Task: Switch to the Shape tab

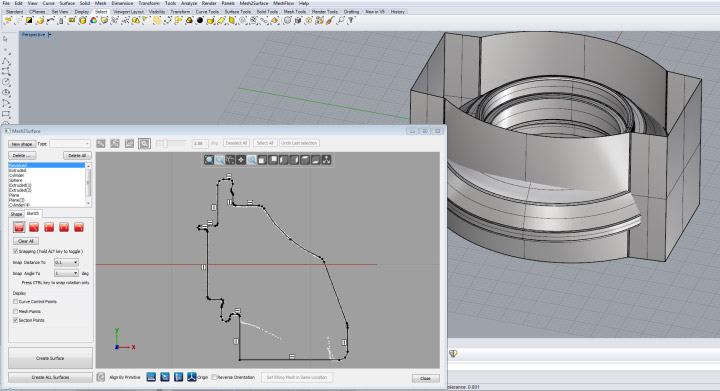Action: click(x=16, y=214)
